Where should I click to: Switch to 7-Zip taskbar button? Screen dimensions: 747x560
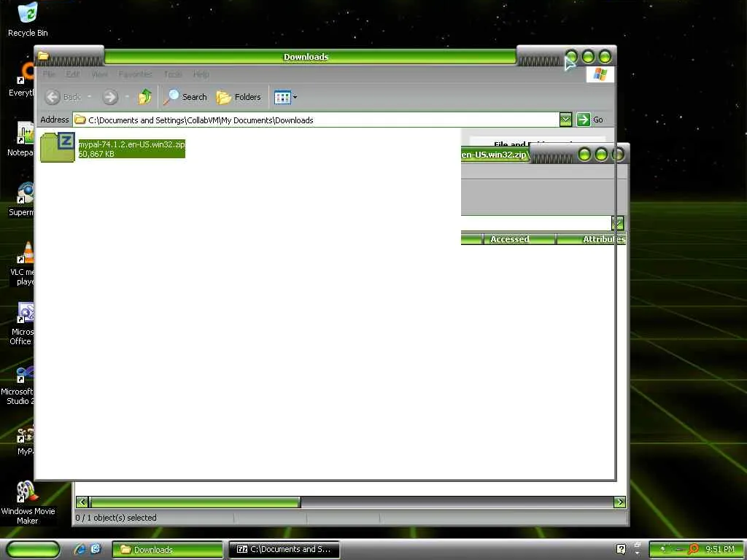284,550
